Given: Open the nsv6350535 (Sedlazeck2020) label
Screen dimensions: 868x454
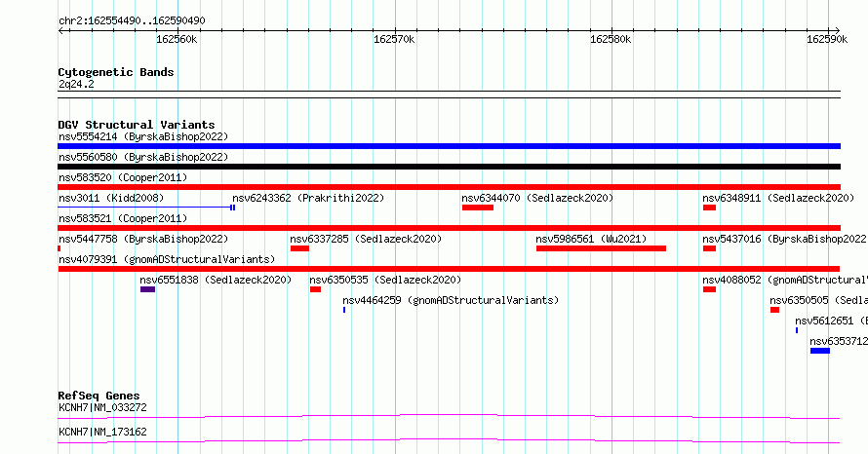Looking at the screenshot, I should (x=386, y=280).
